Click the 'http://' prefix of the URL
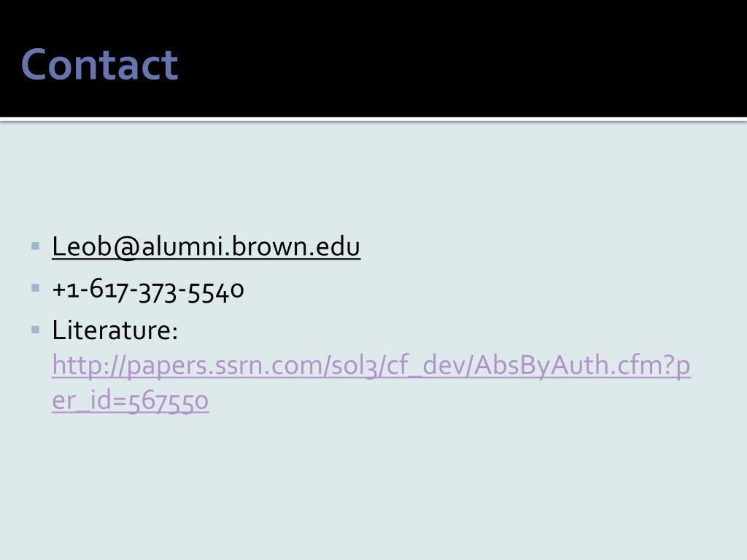Viewport: 747px width, 560px height. pyautogui.click(x=89, y=365)
